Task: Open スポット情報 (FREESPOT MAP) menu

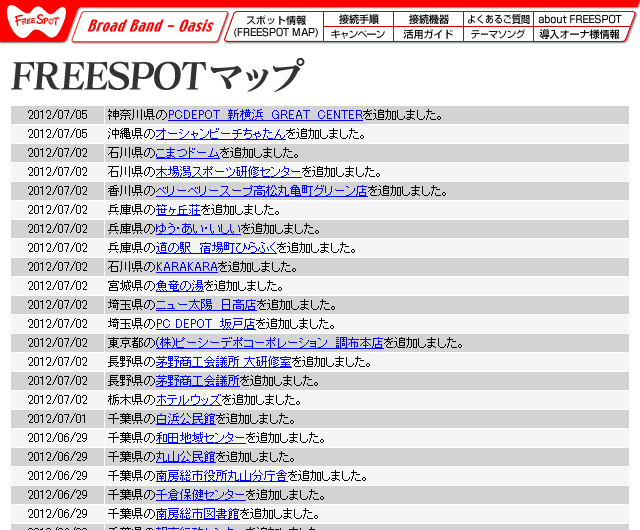Action: [x=276, y=26]
